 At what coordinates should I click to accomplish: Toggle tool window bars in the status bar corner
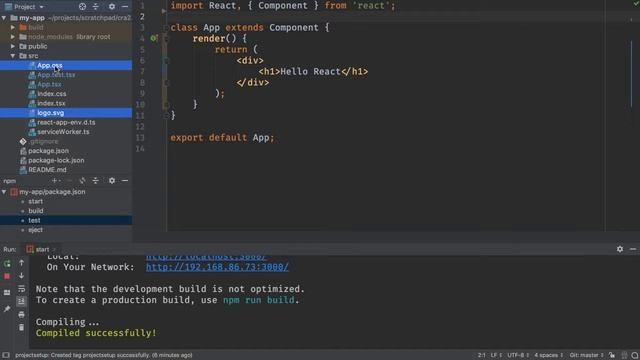(6, 355)
